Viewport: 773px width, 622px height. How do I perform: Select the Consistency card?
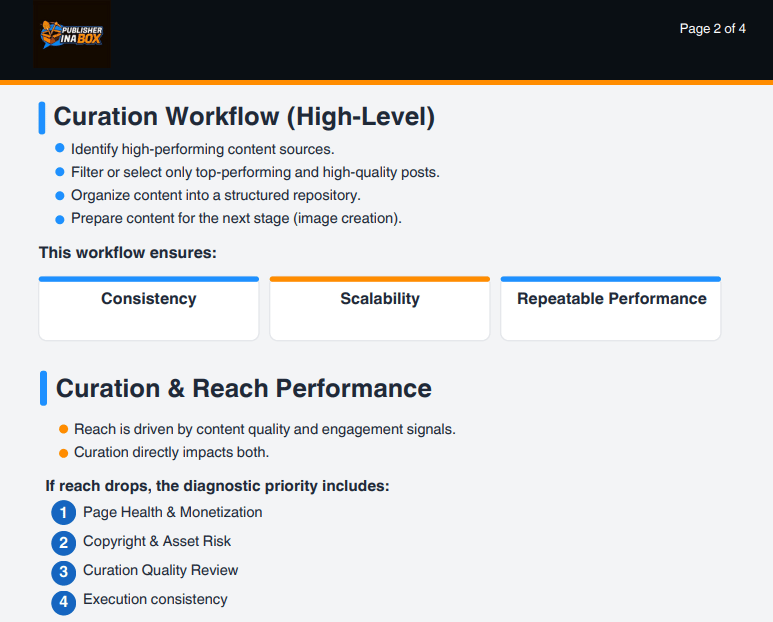(149, 309)
